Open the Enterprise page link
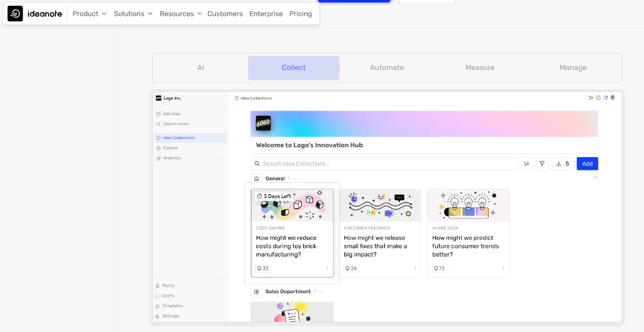The width and height of the screenshot is (644, 332). tap(266, 14)
